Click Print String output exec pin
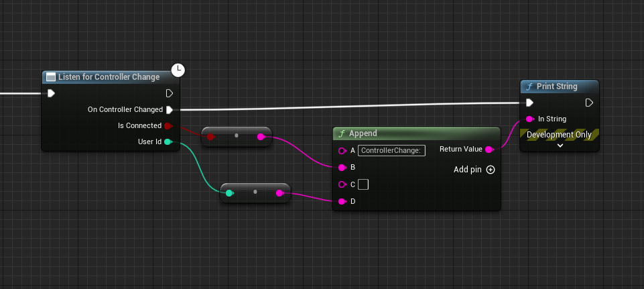This screenshot has width=644, height=289. pyautogui.click(x=589, y=103)
